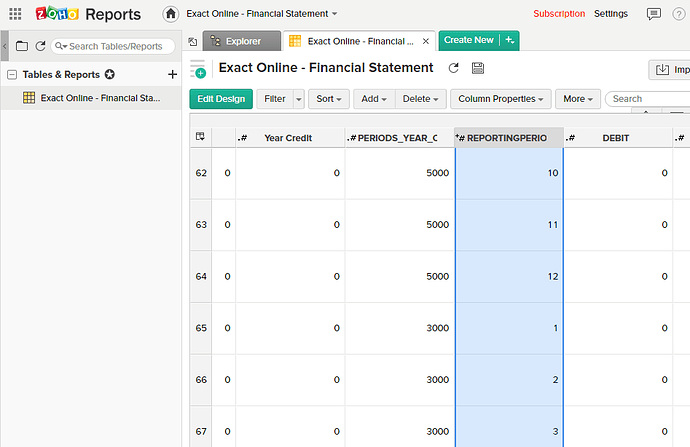Viewport: 690px width, 447px height.
Task: Select row number 64
Action: tap(201, 277)
